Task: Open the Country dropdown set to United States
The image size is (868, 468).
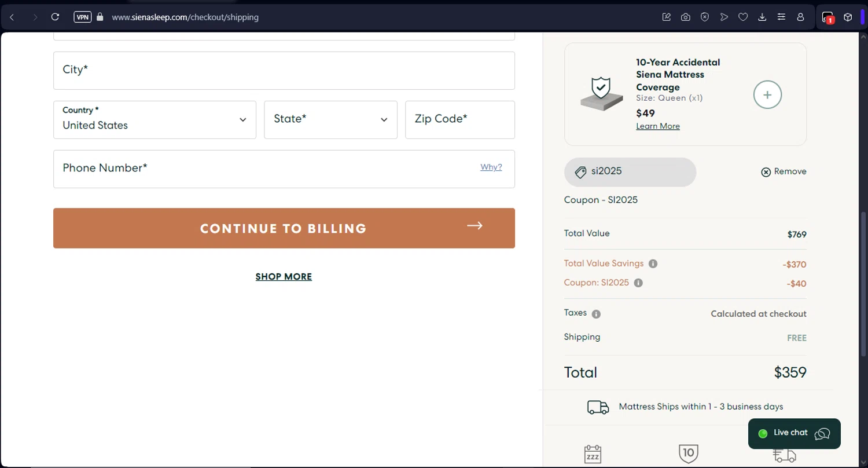Action: (155, 120)
